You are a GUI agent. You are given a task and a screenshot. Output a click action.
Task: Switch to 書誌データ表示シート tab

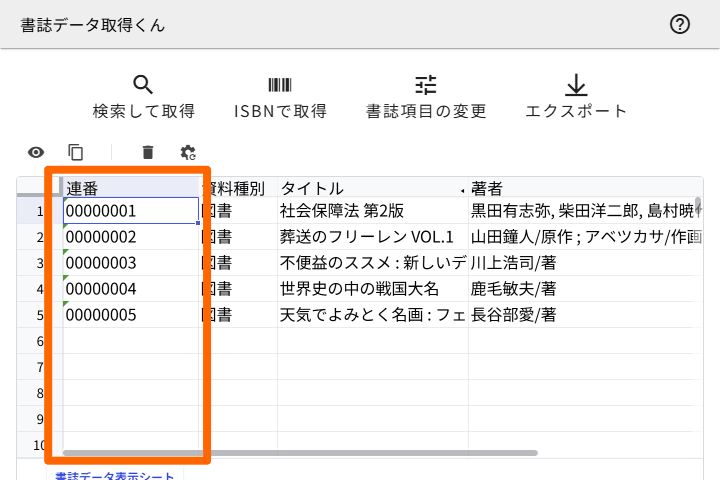click(115, 476)
